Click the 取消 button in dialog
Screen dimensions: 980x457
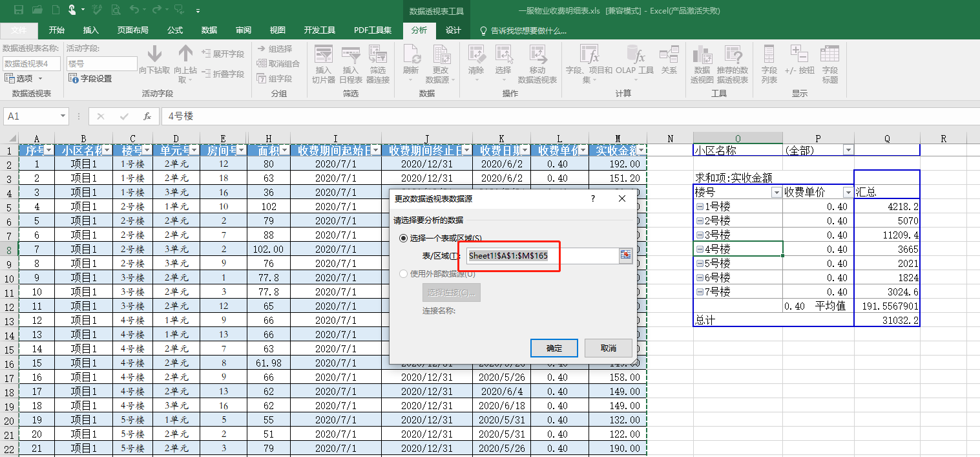(608, 348)
